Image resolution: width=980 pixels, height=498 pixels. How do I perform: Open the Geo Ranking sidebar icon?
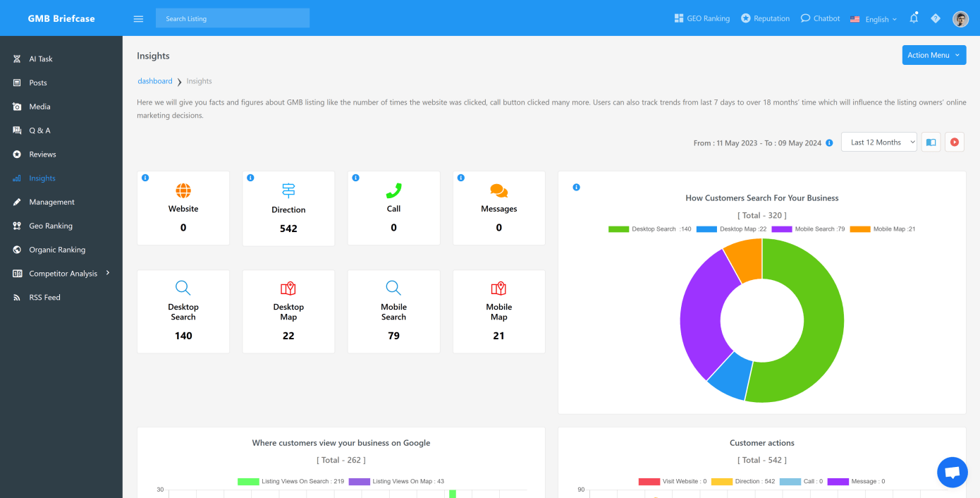click(x=17, y=226)
